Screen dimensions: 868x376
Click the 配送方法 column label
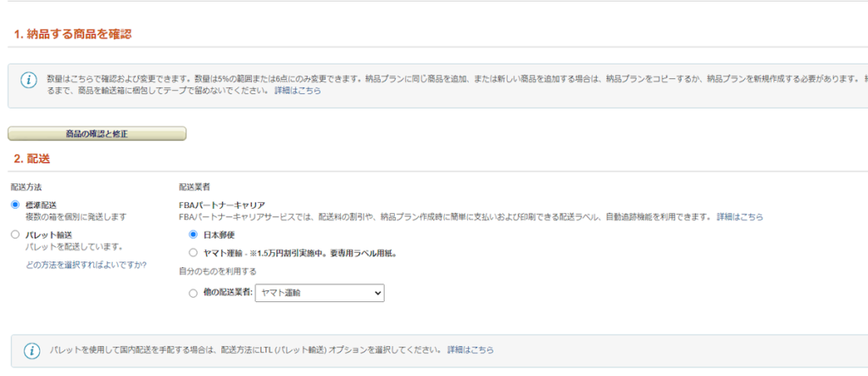click(26, 186)
